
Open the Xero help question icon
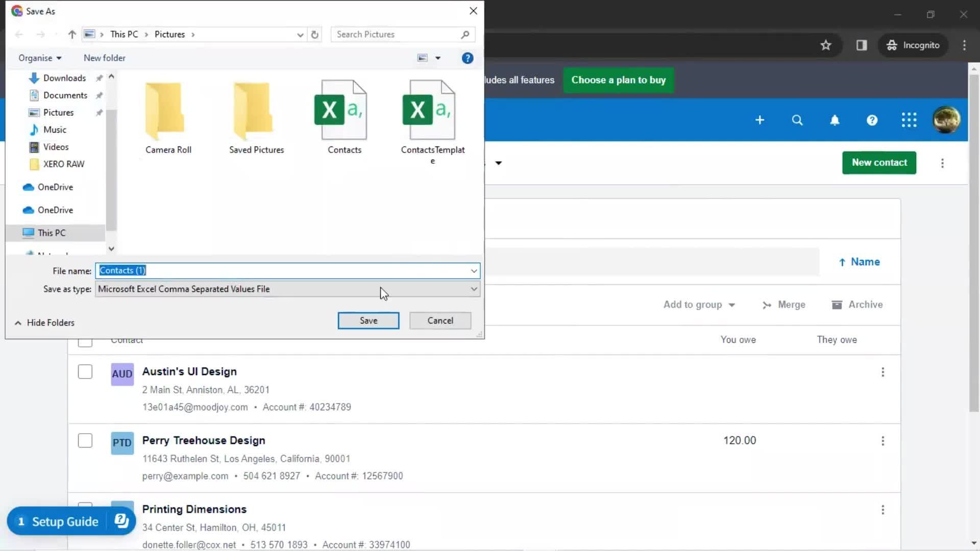click(872, 120)
